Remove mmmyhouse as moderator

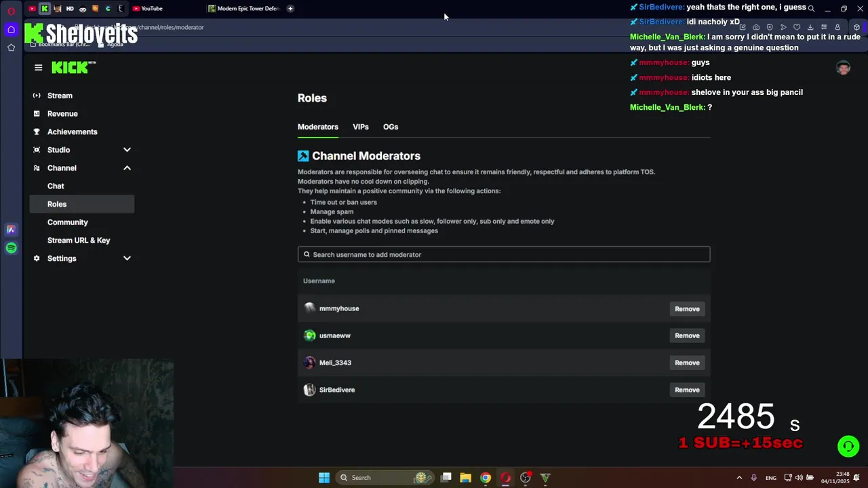(687, 308)
